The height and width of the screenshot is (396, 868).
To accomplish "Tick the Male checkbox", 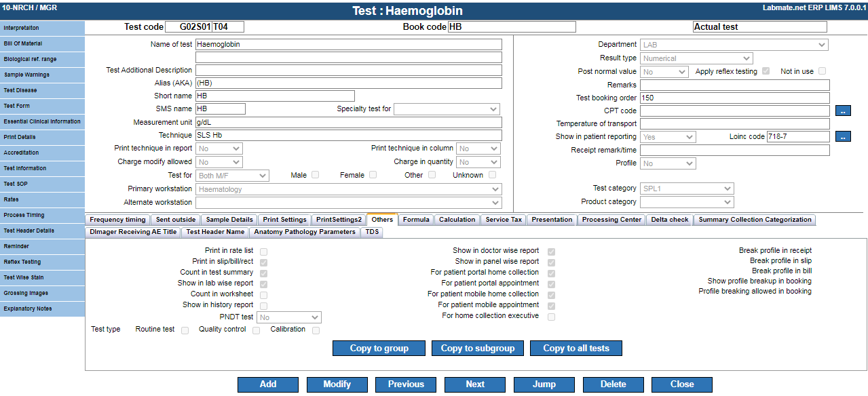I will coord(316,175).
